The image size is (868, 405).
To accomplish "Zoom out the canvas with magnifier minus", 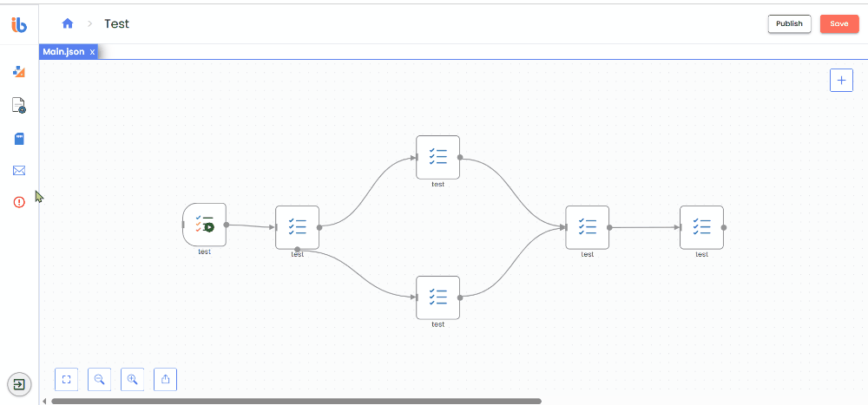I will point(99,379).
